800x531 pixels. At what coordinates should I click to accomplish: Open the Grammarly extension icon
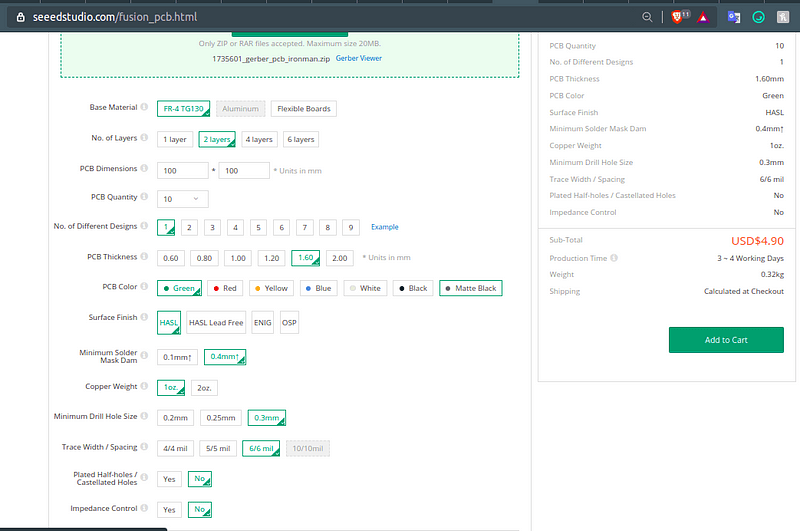[758, 17]
